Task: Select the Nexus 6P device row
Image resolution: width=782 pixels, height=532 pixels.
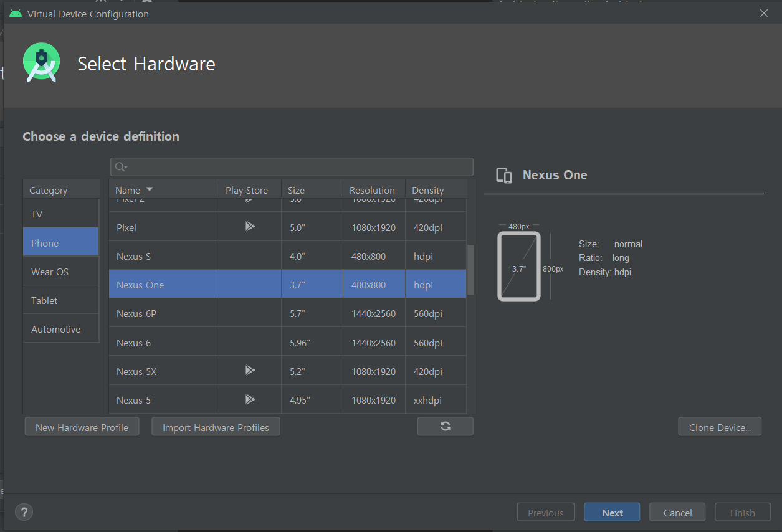Action: [288, 313]
